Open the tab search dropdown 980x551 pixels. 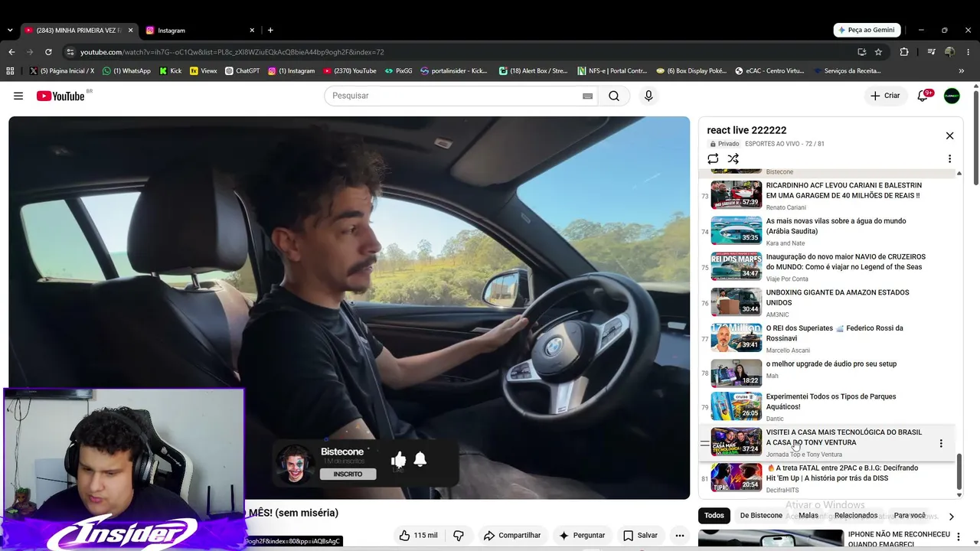(x=9, y=31)
